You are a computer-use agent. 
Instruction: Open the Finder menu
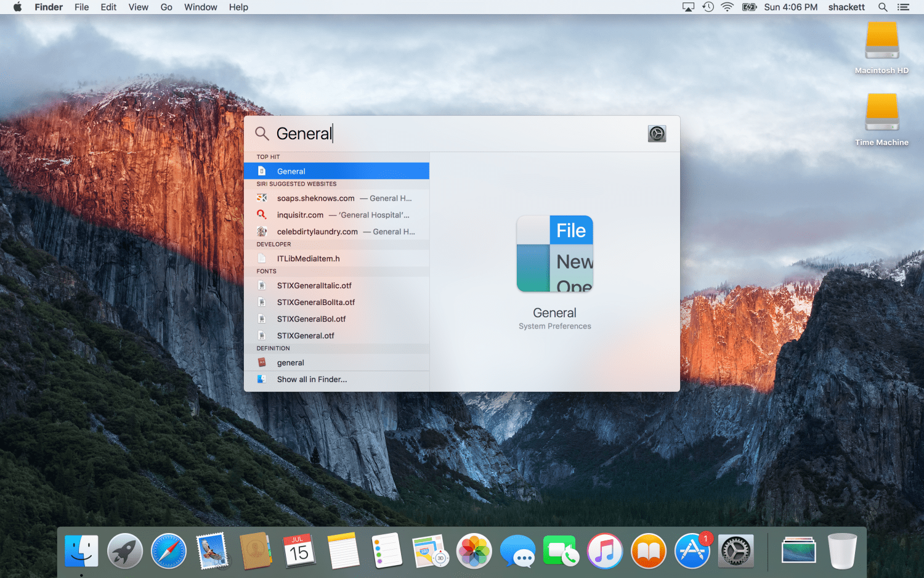tap(49, 7)
